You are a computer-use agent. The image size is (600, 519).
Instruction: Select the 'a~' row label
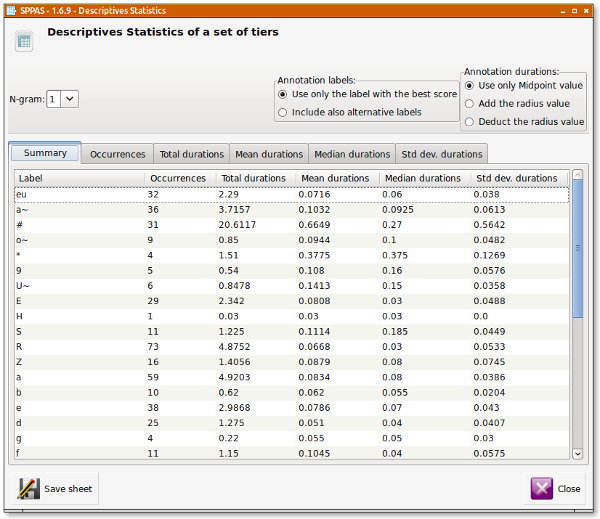tap(22, 210)
